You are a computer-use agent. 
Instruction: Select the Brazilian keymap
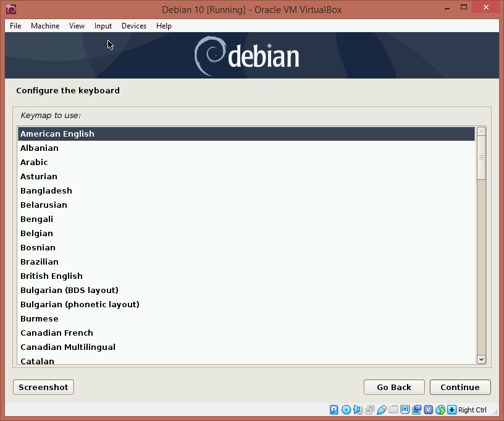[x=246, y=262]
